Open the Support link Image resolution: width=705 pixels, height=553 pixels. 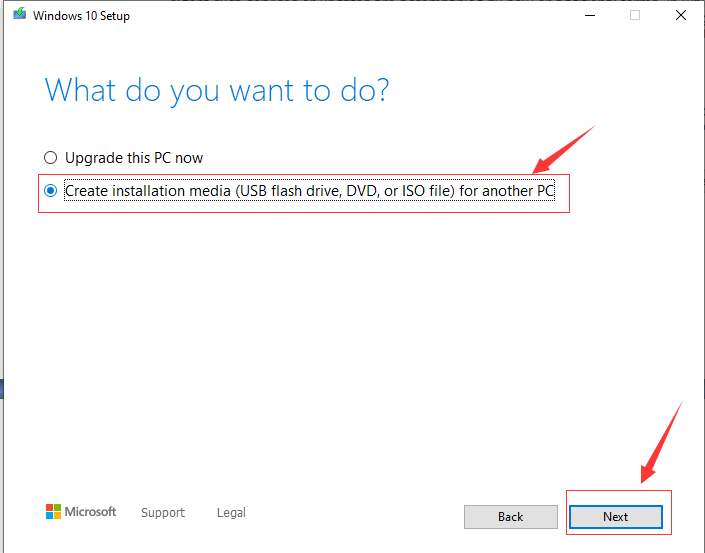click(x=163, y=513)
